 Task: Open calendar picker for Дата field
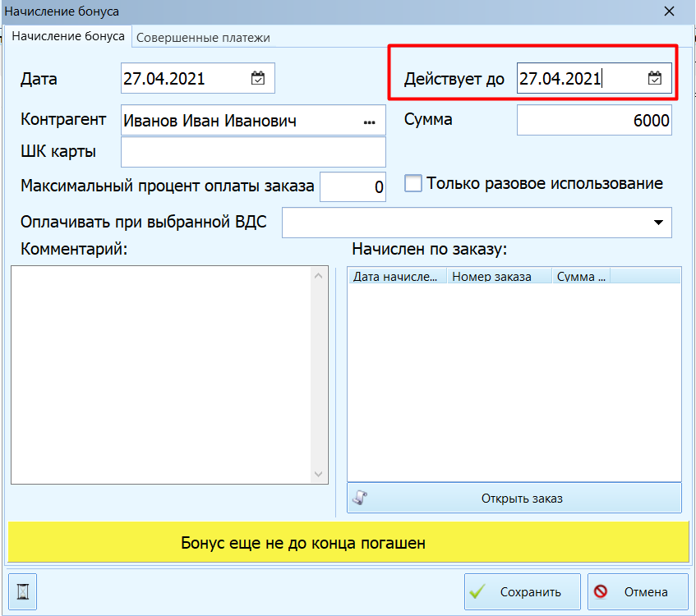258,78
